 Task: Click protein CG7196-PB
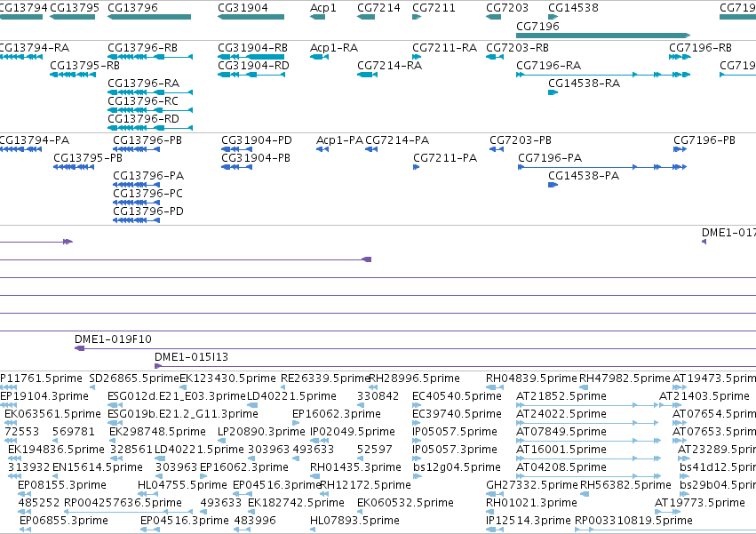tap(680, 149)
